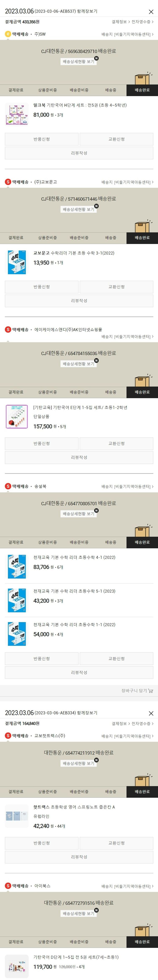Expand 배송지 details for the 교보문고 shipment
Viewport: 158px width, 980px height.
tap(127, 182)
